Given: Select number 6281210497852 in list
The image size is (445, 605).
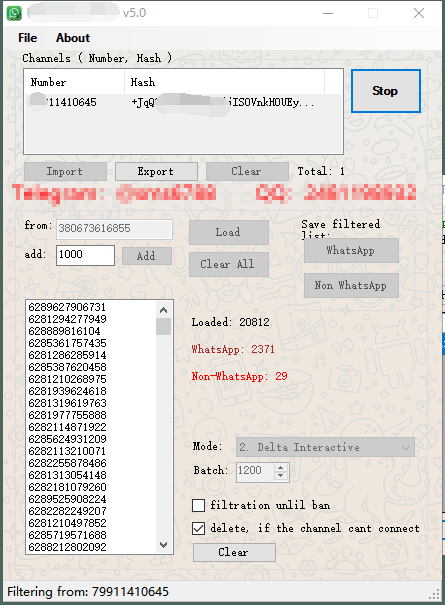Looking at the screenshot, I should 67,523.
